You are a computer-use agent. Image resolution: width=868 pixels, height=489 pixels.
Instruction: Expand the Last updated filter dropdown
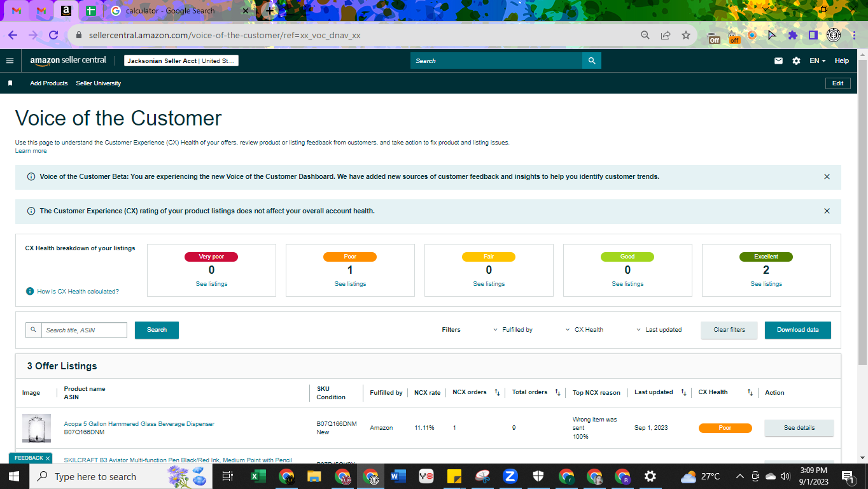(659, 330)
